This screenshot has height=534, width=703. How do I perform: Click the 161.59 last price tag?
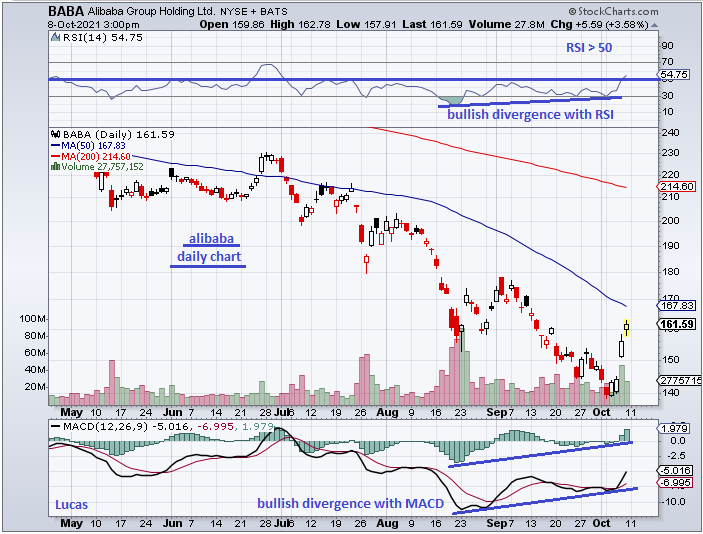tap(676, 324)
